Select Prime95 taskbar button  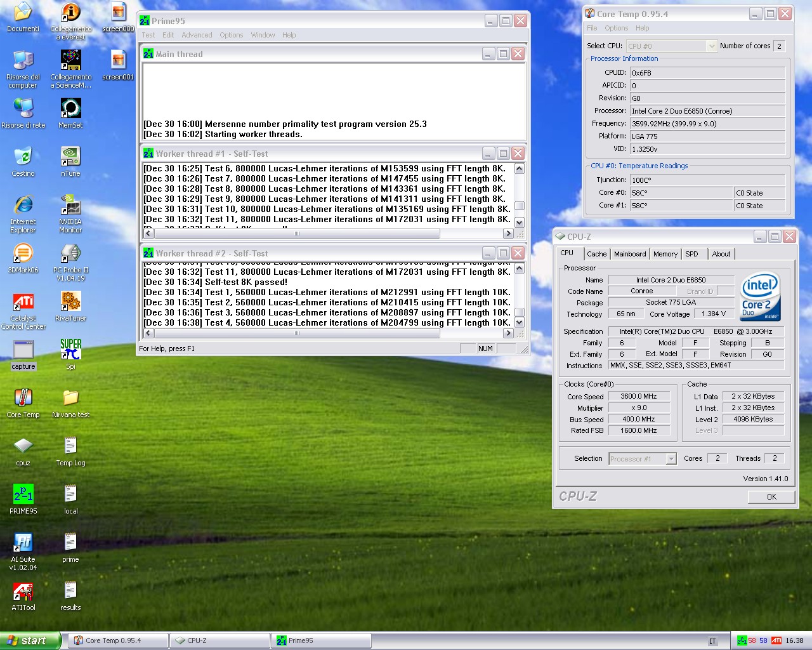(x=321, y=640)
